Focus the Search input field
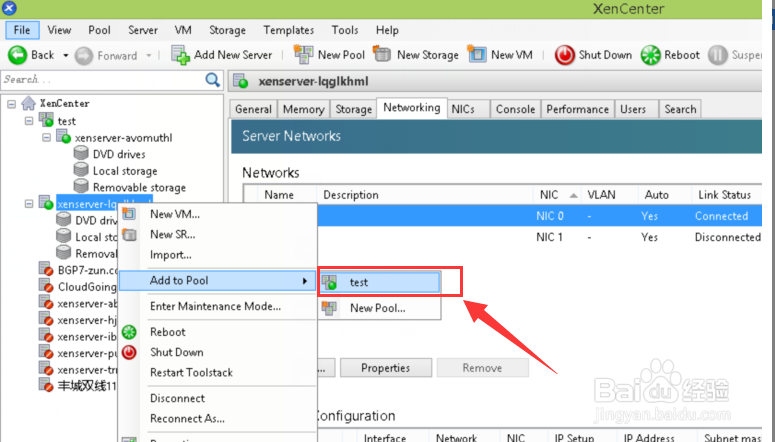Image resolution: width=775 pixels, height=442 pixels. point(103,80)
